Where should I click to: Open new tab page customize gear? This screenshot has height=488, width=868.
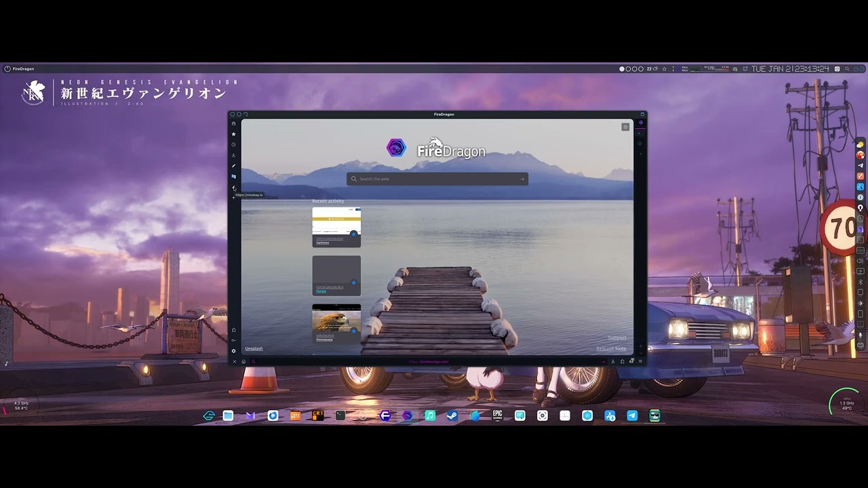coord(625,127)
